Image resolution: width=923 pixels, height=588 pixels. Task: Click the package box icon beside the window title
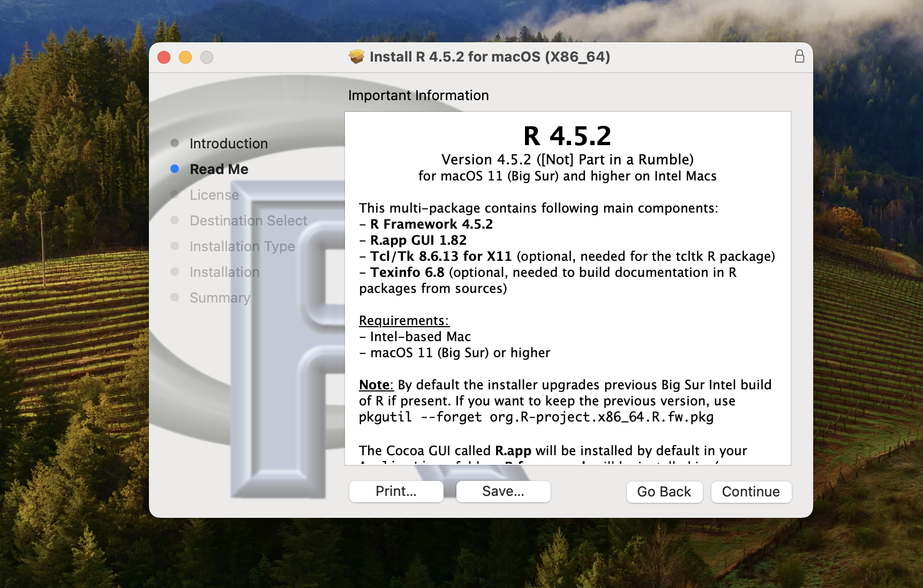point(356,57)
